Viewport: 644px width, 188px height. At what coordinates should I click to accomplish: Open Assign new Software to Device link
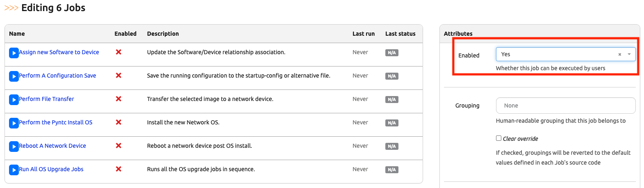click(x=59, y=52)
